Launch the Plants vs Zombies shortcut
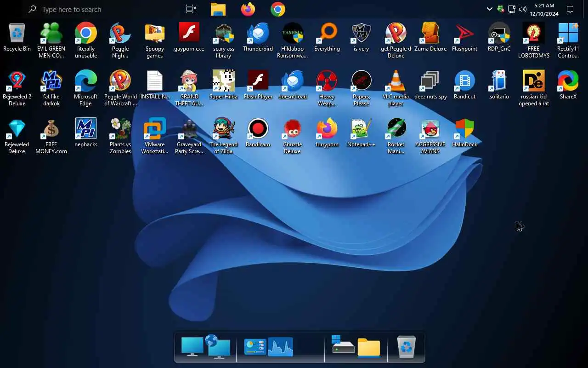 click(x=120, y=136)
